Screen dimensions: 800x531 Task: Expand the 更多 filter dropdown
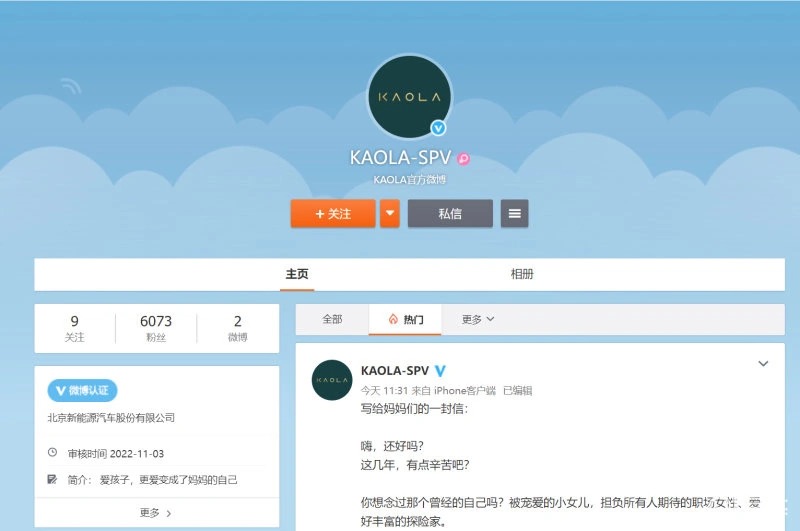point(478,319)
